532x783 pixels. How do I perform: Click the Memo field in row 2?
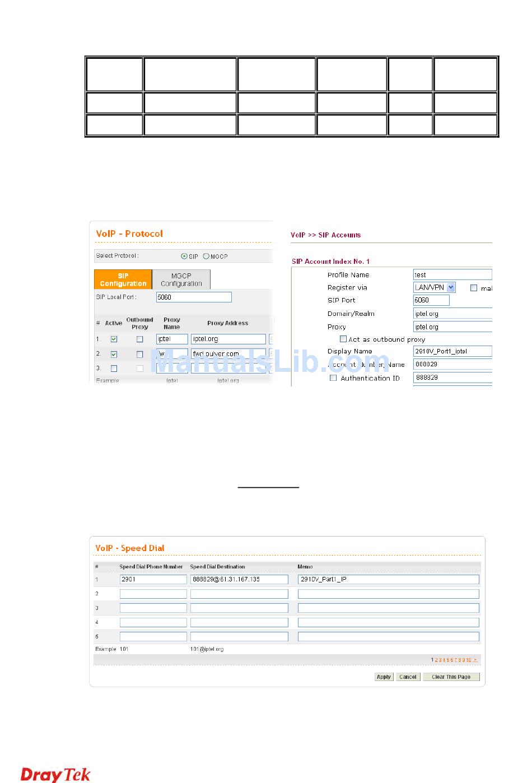(x=389, y=594)
